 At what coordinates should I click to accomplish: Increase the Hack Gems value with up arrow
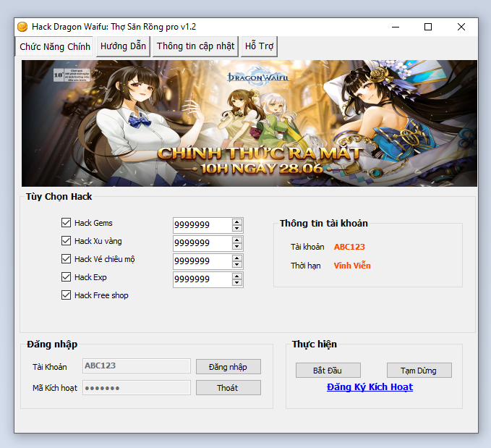(237, 221)
